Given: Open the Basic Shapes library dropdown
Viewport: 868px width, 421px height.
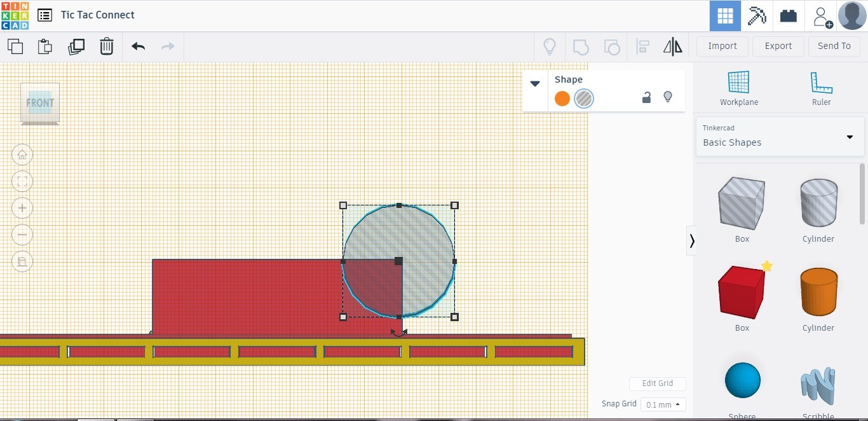Looking at the screenshot, I should click(x=780, y=136).
